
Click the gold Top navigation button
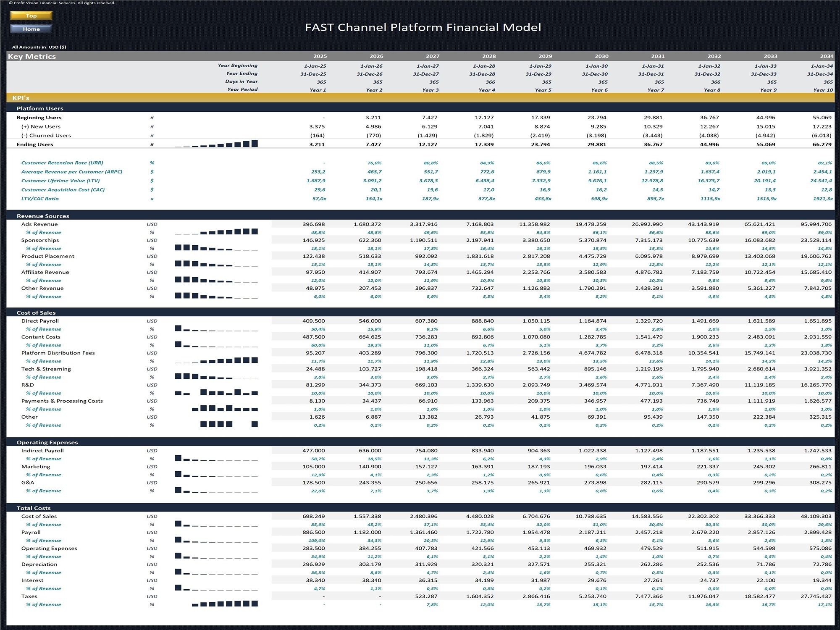tap(31, 16)
